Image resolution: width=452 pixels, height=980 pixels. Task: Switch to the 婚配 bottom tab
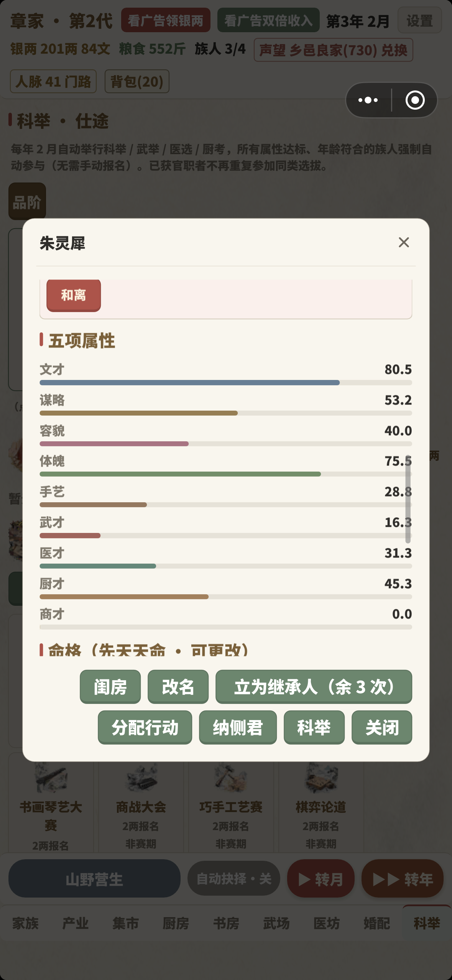coord(377,923)
